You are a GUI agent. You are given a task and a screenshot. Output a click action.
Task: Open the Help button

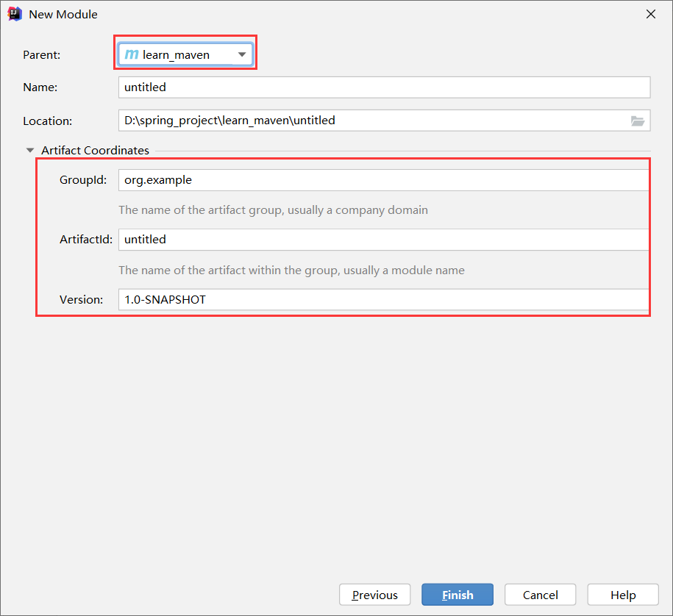(x=622, y=595)
